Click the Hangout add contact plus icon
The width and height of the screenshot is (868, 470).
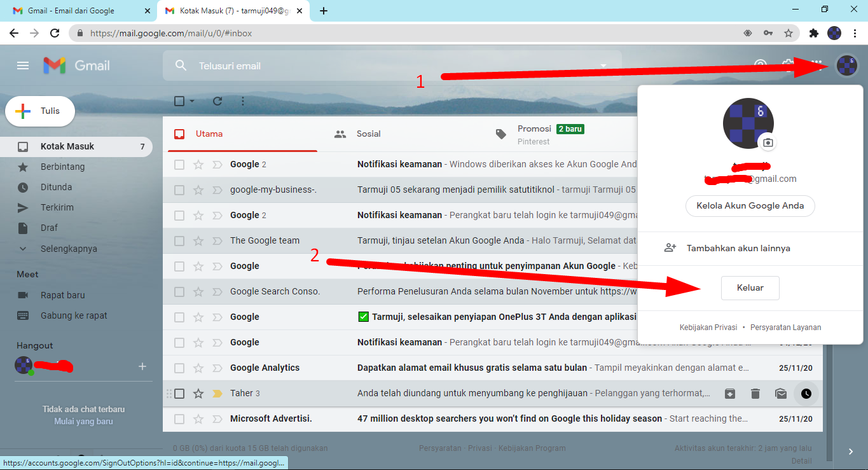pyautogui.click(x=142, y=366)
